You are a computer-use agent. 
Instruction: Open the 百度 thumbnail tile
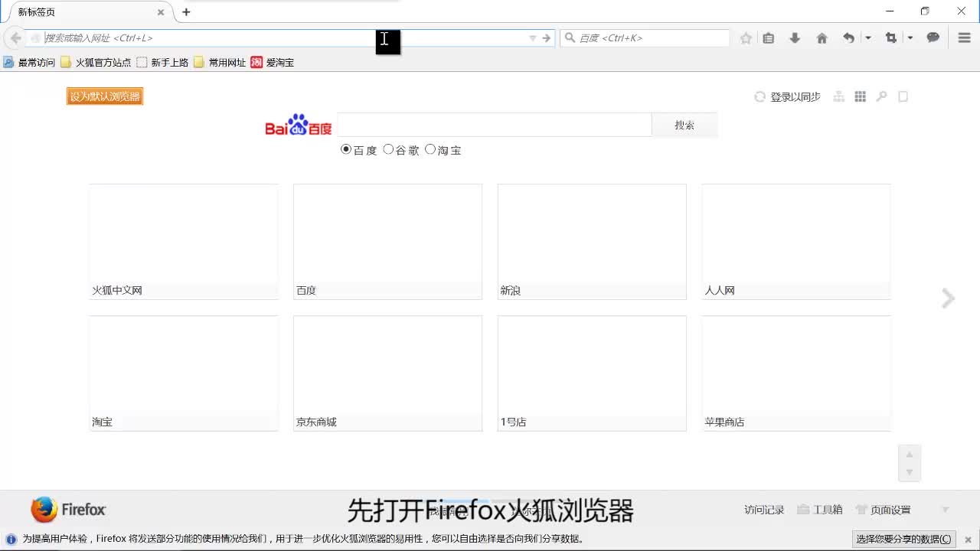point(387,241)
